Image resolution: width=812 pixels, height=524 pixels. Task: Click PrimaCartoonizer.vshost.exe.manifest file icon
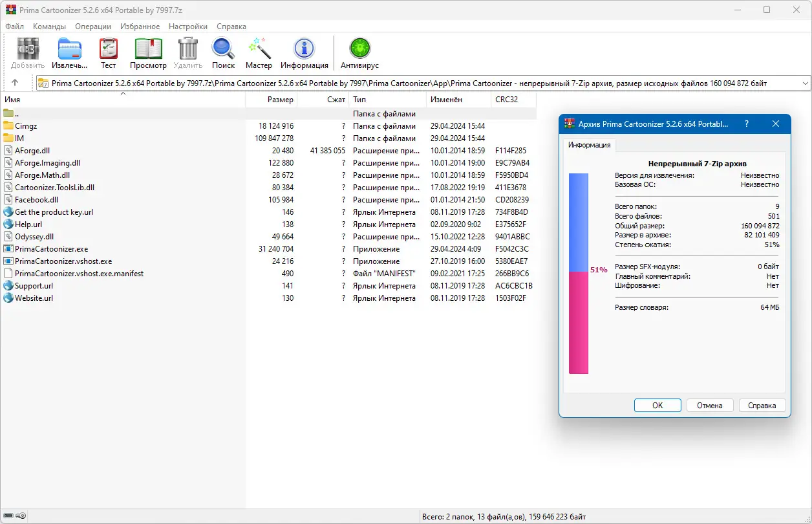8,274
